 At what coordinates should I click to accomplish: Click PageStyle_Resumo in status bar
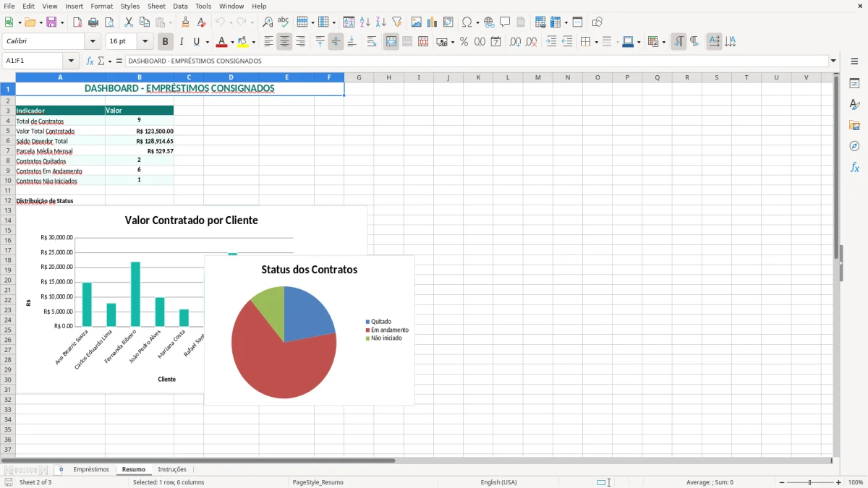318,482
